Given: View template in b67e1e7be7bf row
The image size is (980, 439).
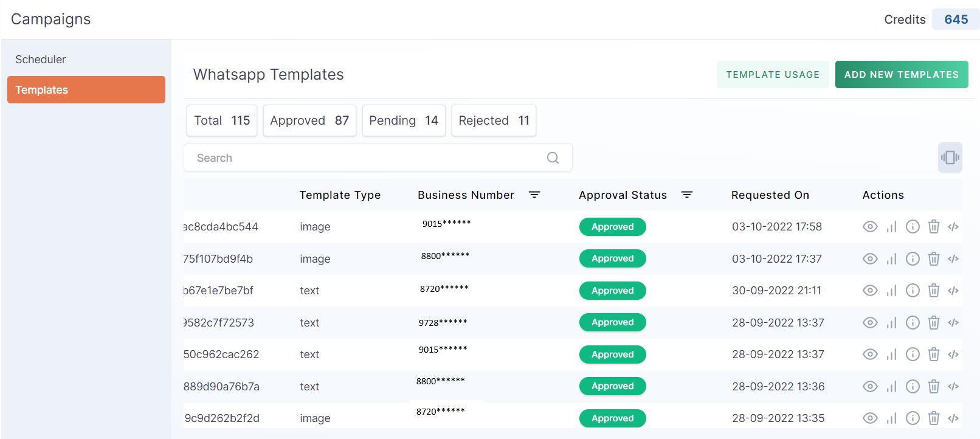Looking at the screenshot, I should (870, 291).
